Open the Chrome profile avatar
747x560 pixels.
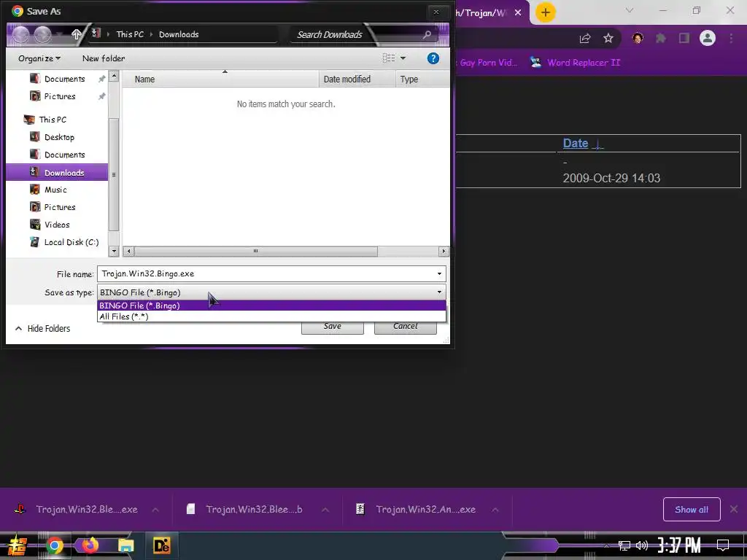(x=708, y=38)
